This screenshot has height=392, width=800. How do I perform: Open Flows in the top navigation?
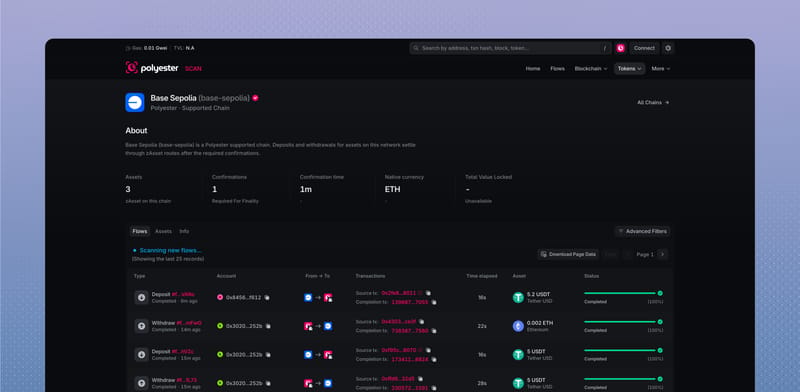click(557, 68)
